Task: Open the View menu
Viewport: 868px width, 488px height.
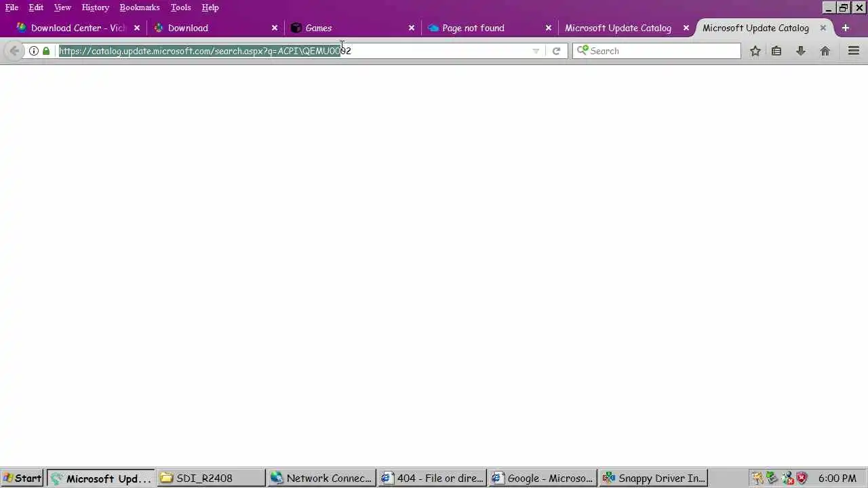Action: click(x=62, y=7)
